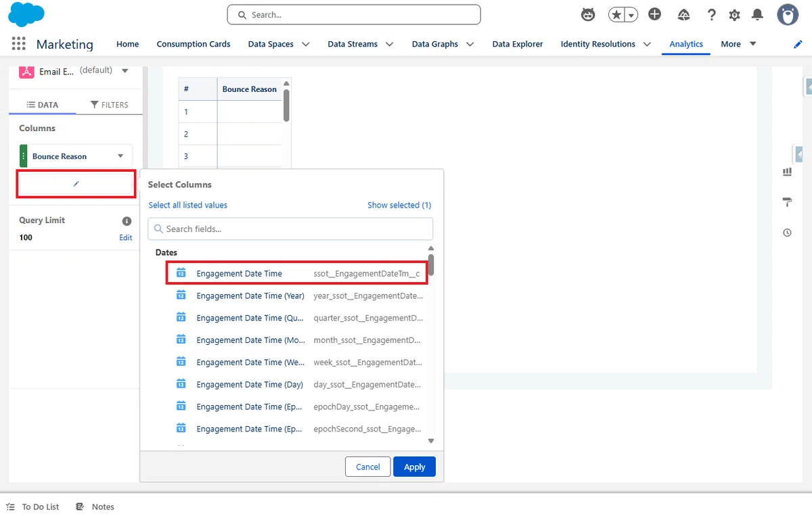Click the field list scroll down arrow
This screenshot has width=812, height=516.
(431, 441)
